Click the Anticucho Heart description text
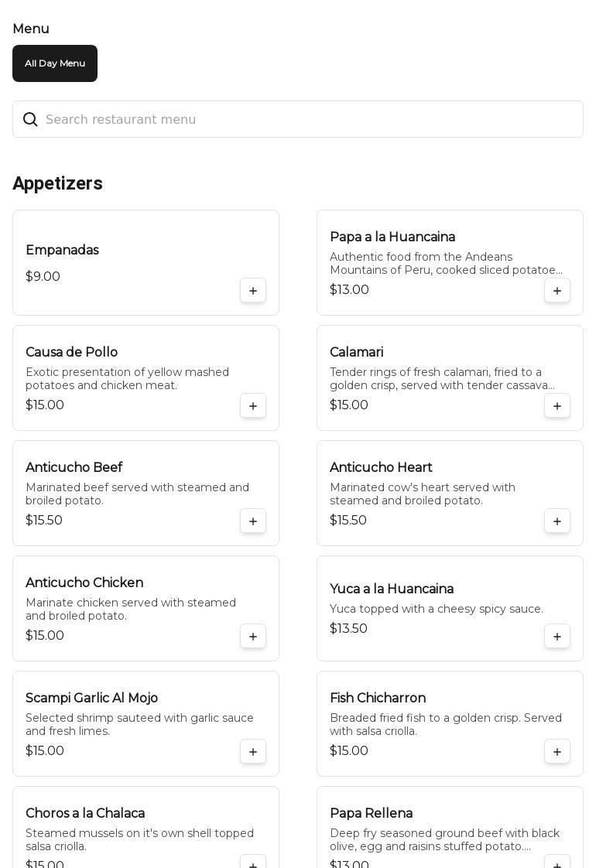The width and height of the screenshot is (596, 868). point(423,494)
